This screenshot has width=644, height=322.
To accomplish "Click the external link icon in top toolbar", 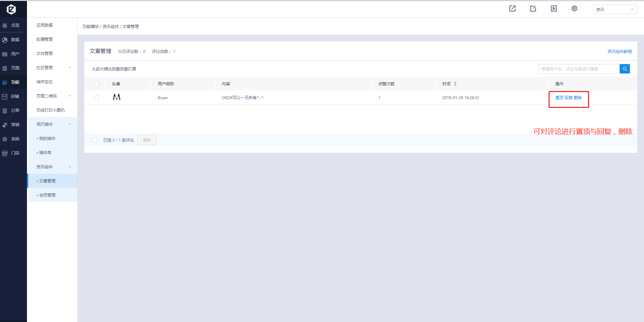I will [x=512, y=9].
